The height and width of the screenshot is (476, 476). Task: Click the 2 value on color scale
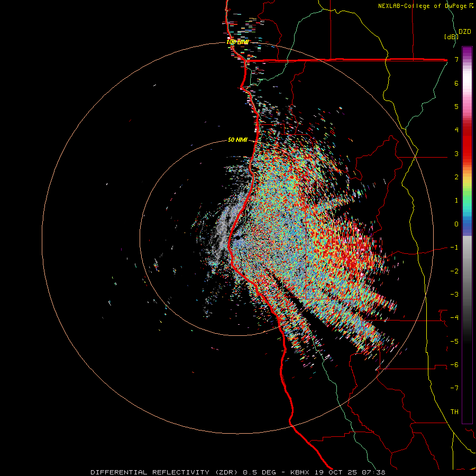click(x=456, y=177)
